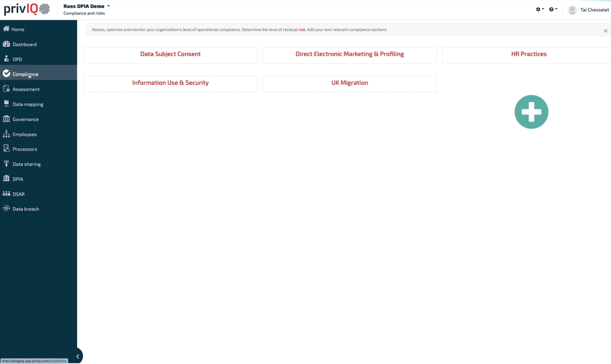The width and height of the screenshot is (611, 364).
Task: Select DPIA label in sidebar
Action: (18, 179)
